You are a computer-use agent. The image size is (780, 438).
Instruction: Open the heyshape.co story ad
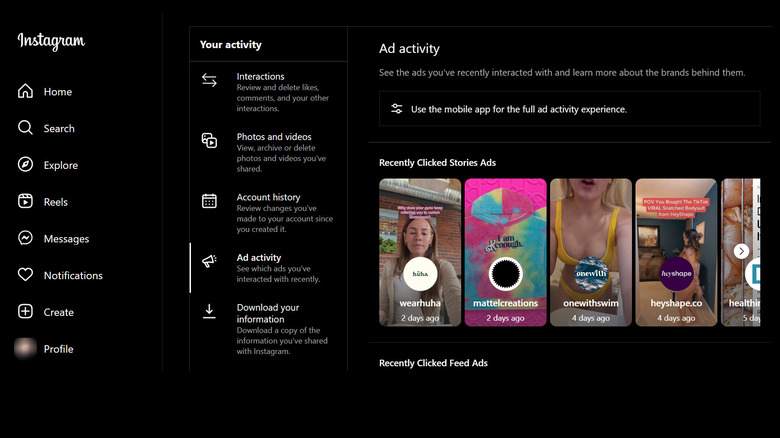coord(676,252)
